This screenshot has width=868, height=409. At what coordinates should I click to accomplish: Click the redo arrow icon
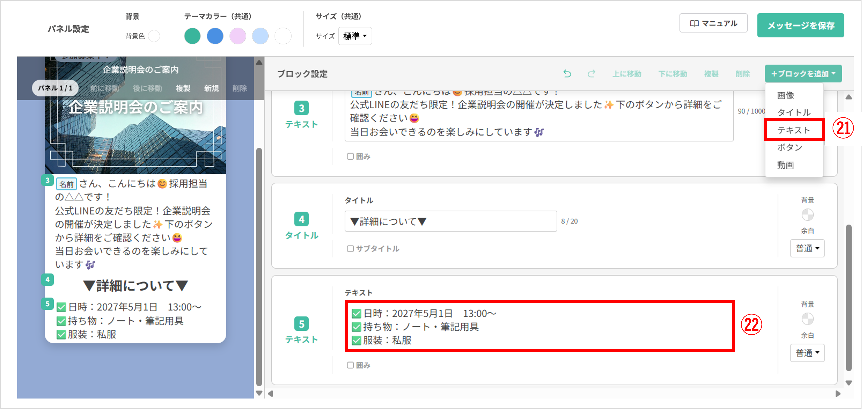pyautogui.click(x=591, y=74)
